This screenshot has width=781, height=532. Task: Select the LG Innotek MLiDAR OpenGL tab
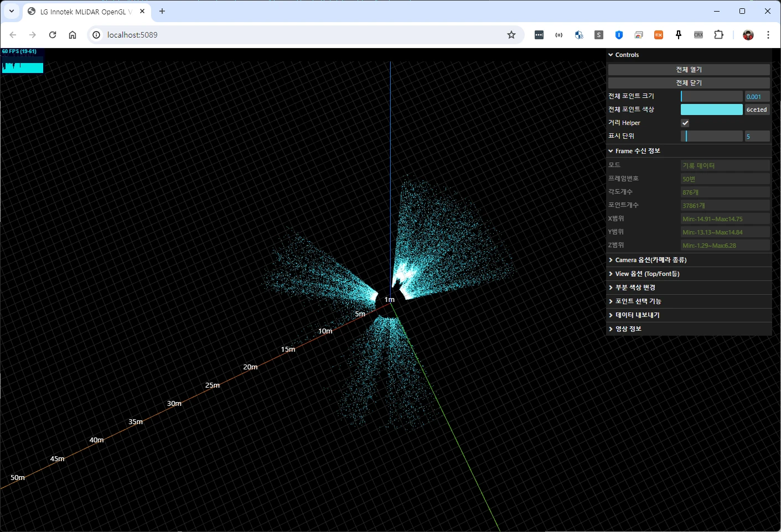(x=86, y=12)
